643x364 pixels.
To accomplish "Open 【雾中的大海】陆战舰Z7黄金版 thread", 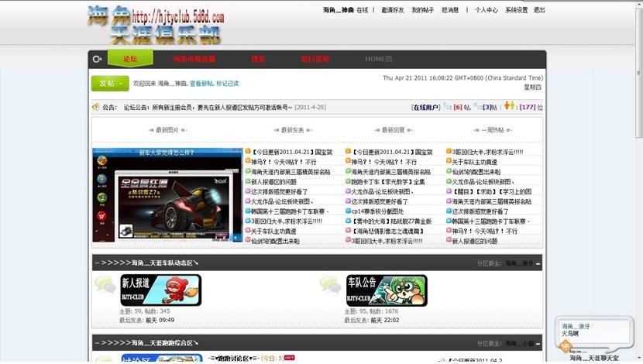I will point(391,221).
